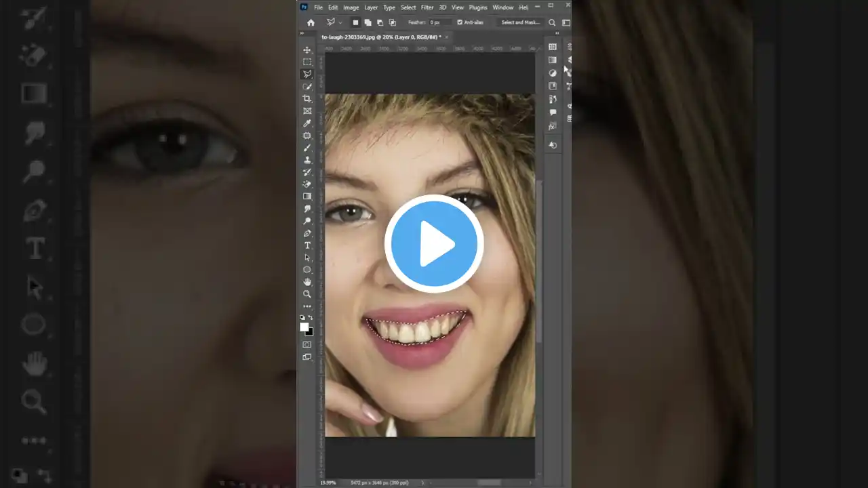
Task: Click the Select and Mask button
Action: pyautogui.click(x=520, y=22)
